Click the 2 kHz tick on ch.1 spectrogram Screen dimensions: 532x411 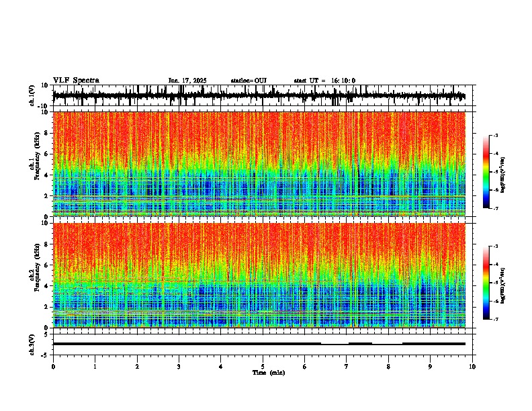tap(46, 196)
